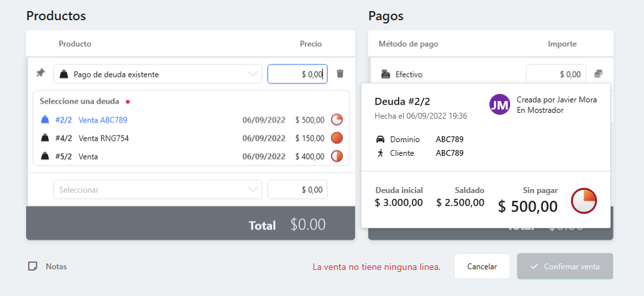
Task: Click the Cliente value ABC789
Action: [450, 153]
